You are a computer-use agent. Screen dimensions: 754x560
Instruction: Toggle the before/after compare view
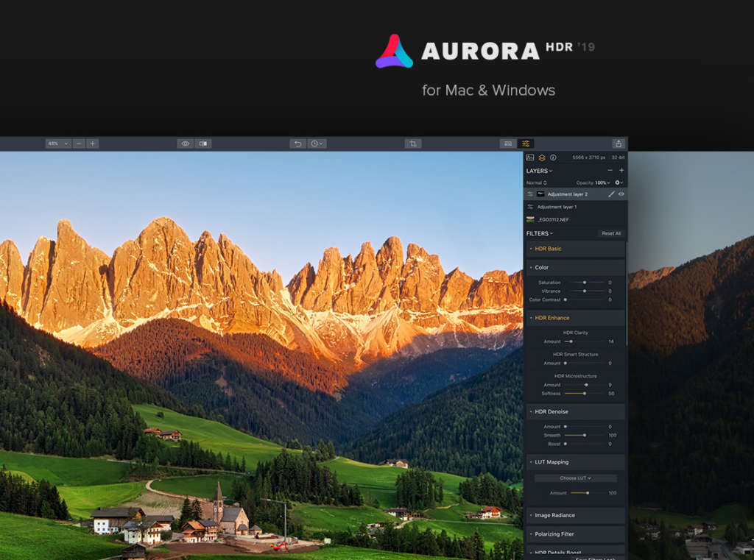click(x=203, y=143)
